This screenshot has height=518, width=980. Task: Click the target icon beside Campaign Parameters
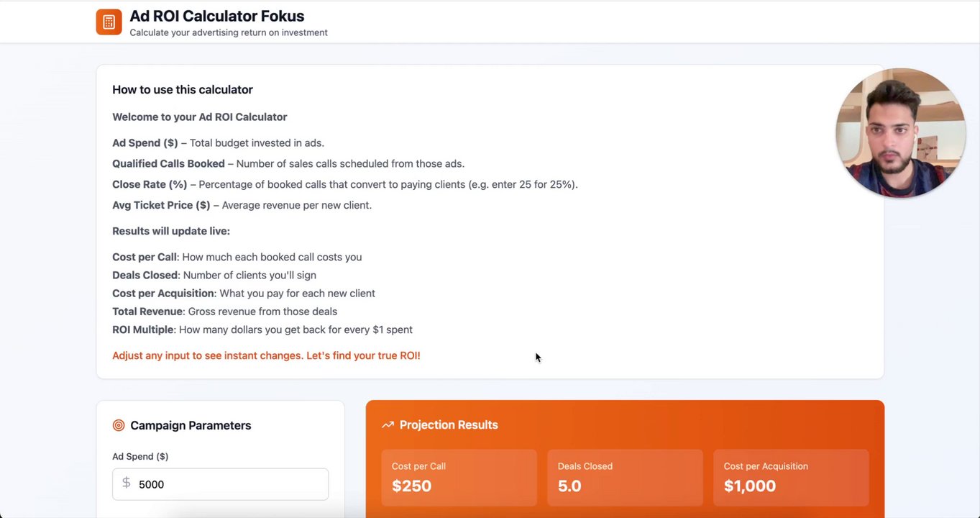tap(119, 425)
